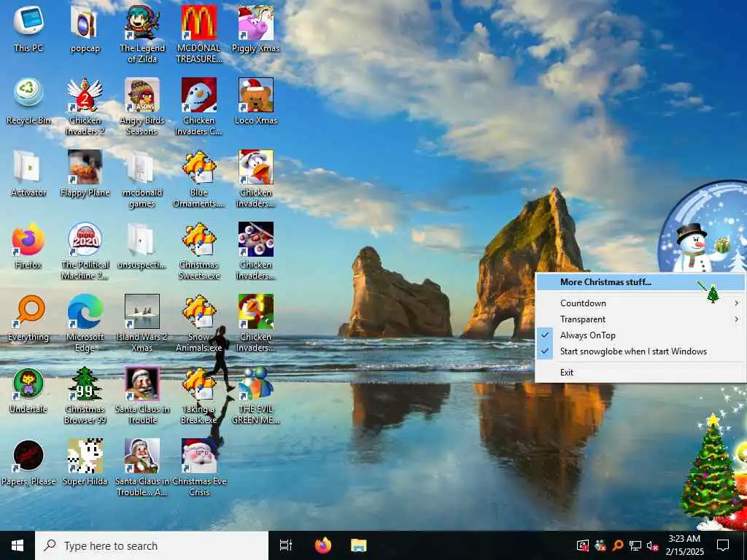Launch Firefox from the taskbar

[x=323, y=545]
